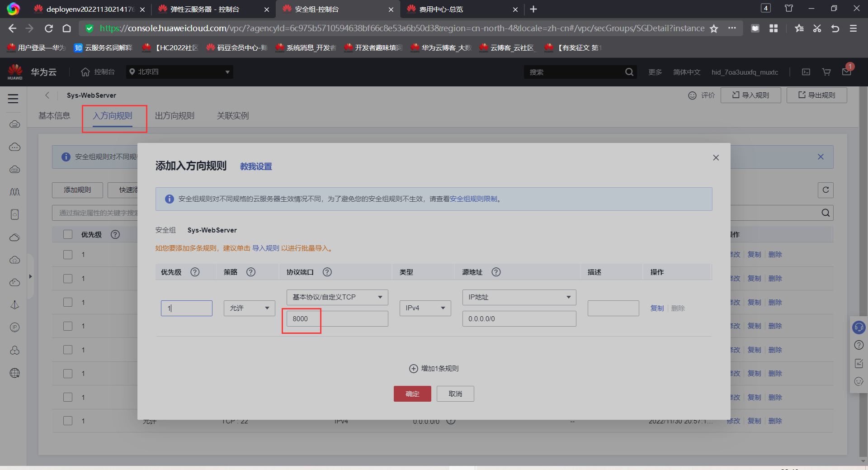Click the 取消 cancel button
868x470 pixels.
455,394
